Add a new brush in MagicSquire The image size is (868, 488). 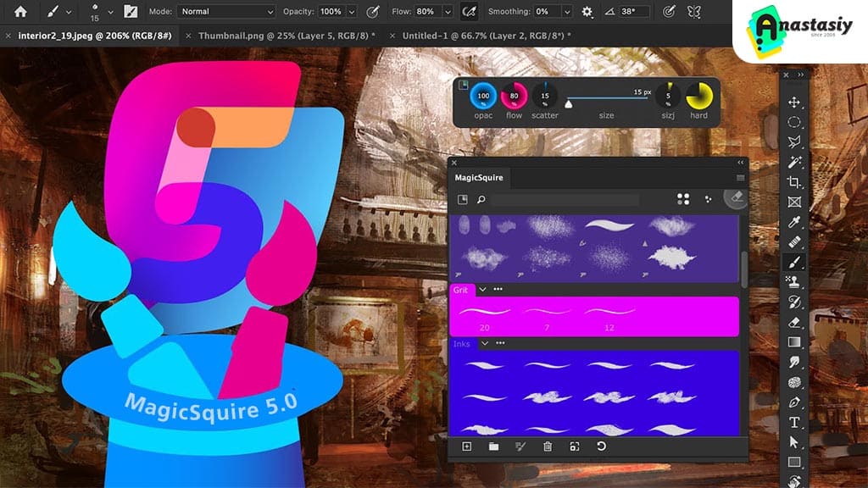point(467,446)
